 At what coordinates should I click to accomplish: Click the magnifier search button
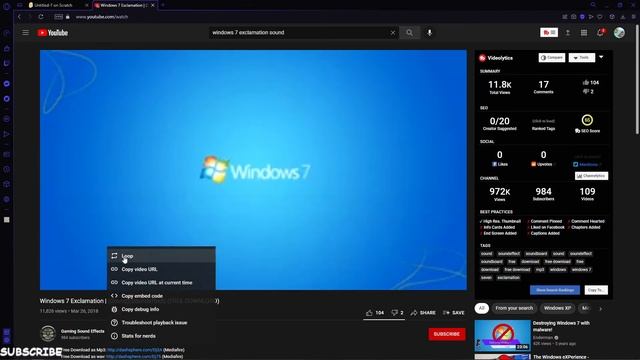pos(409,33)
